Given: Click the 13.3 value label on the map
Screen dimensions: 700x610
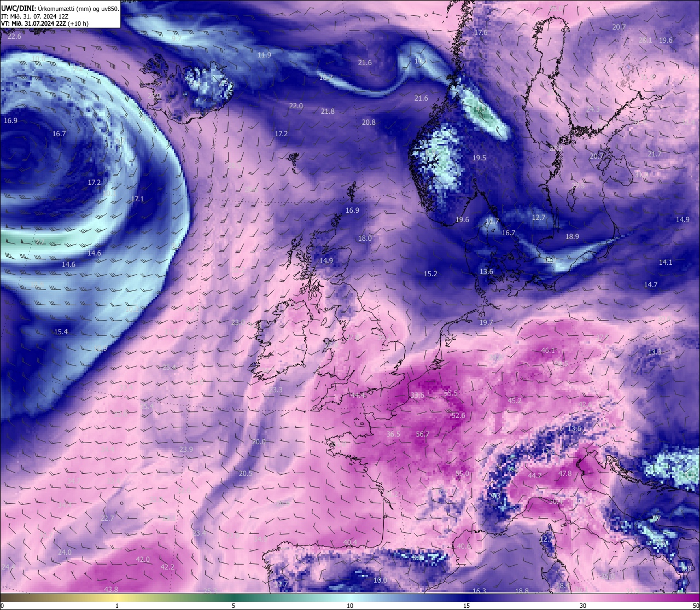Looking at the screenshot, I should click(x=655, y=352).
